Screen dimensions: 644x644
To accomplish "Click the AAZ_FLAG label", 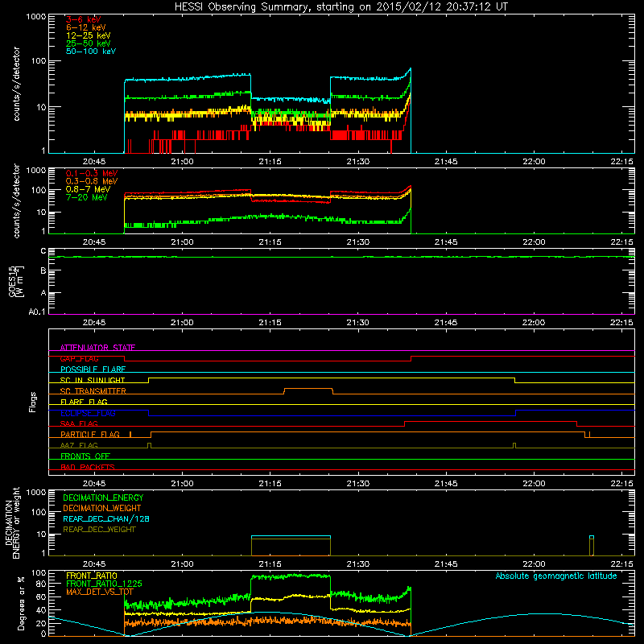I will 79,445.
